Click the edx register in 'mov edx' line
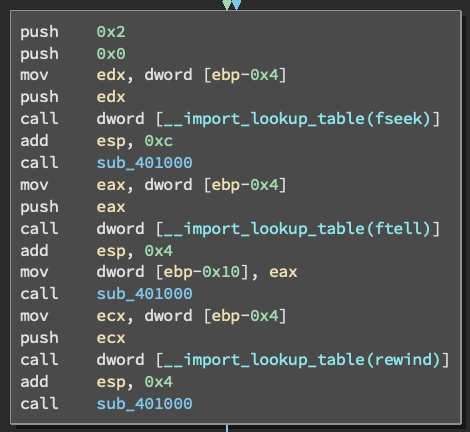The width and height of the screenshot is (470, 432). (111, 75)
